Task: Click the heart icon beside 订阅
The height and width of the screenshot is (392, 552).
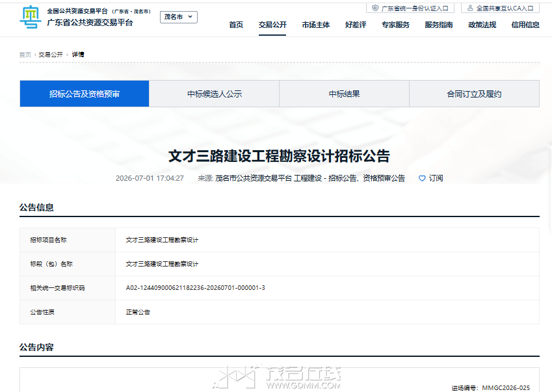Action: tap(422, 178)
